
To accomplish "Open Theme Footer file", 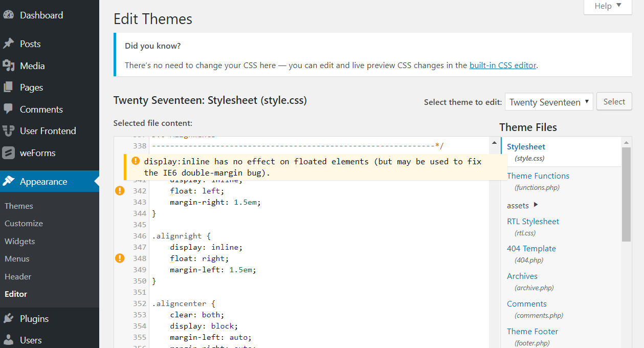I will (x=532, y=332).
